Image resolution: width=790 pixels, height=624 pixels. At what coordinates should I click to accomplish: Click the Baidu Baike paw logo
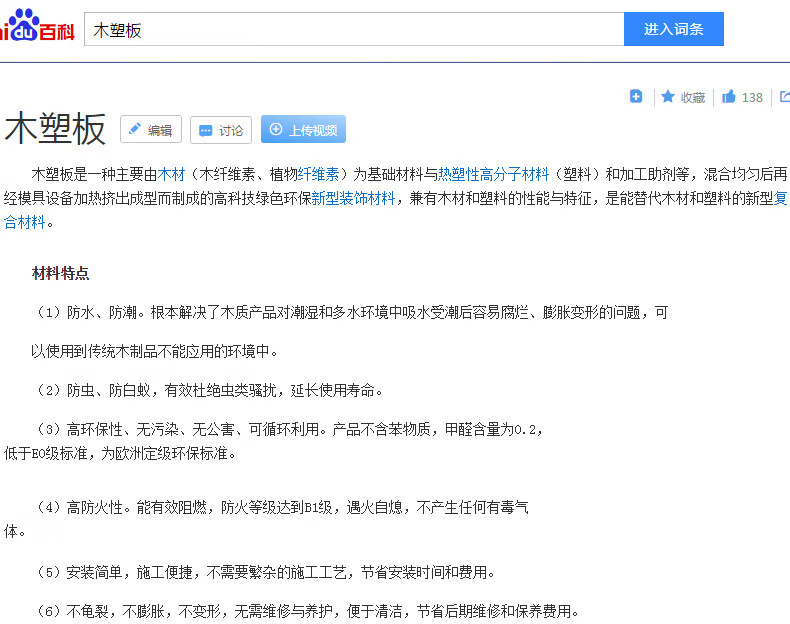coord(36,25)
